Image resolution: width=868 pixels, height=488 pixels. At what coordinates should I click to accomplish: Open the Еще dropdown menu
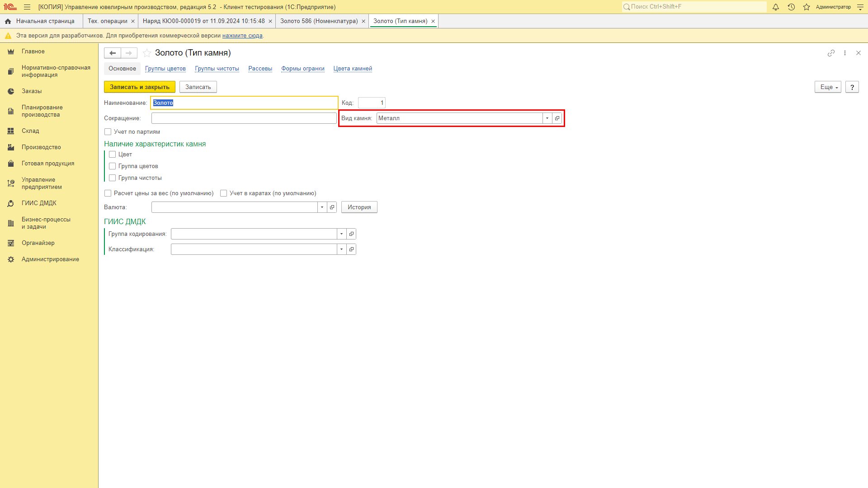coord(828,87)
